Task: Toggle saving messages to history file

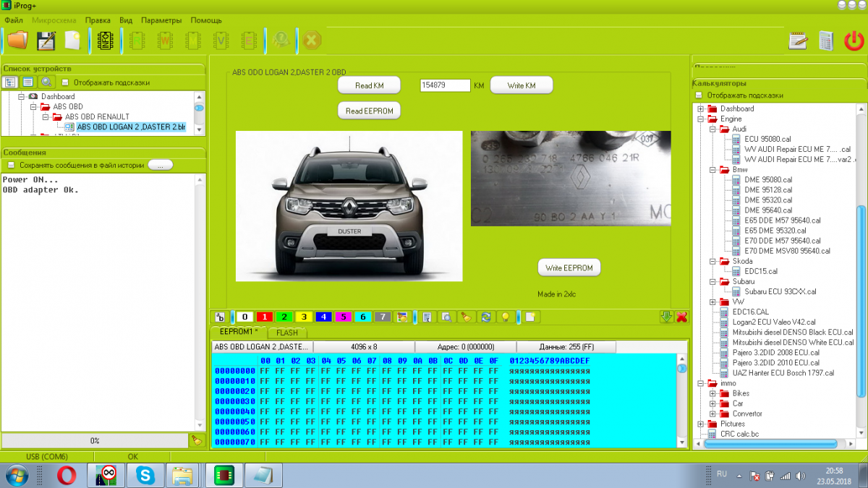Action: (11, 165)
